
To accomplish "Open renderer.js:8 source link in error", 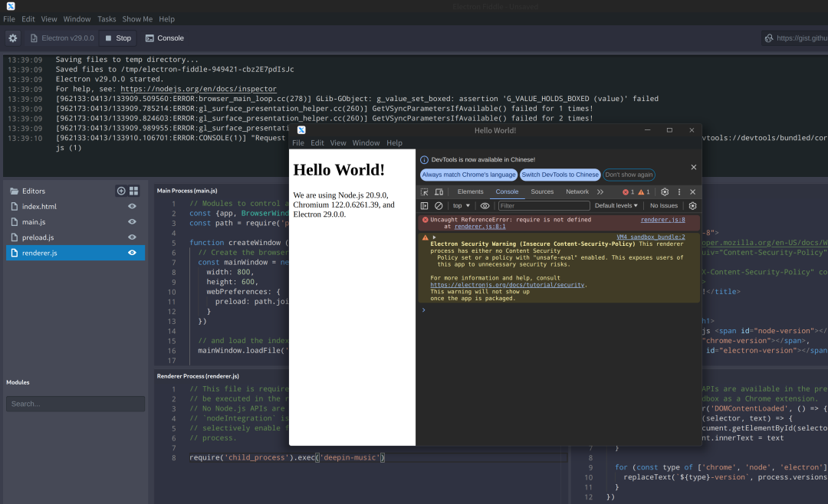I will (662, 220).
